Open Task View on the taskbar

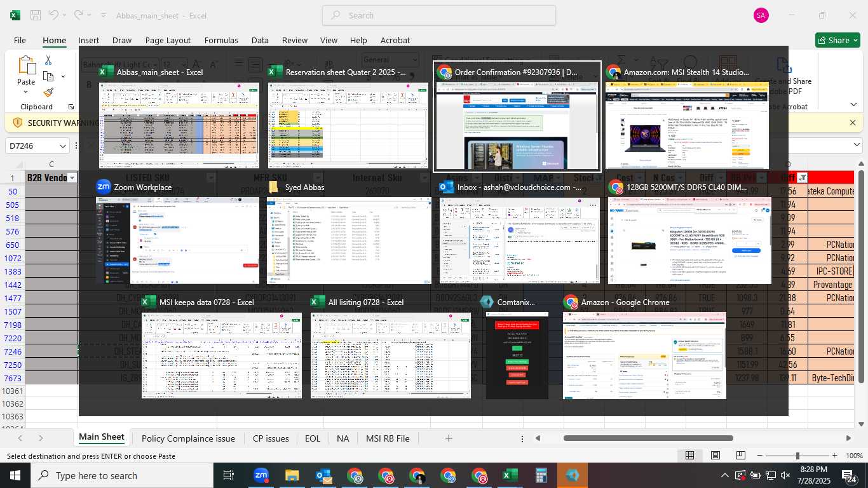[x=229, y=475]
